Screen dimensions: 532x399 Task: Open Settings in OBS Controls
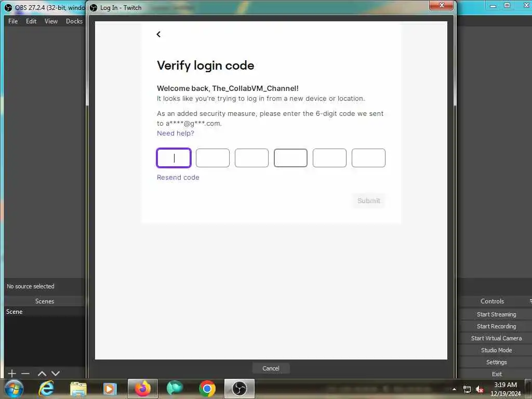click(496, 362)
